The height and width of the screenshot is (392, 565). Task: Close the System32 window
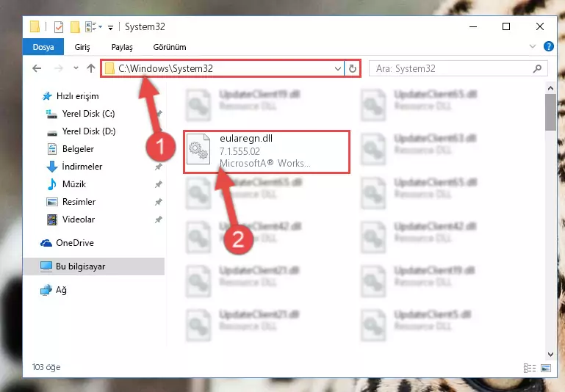[539, 26]
